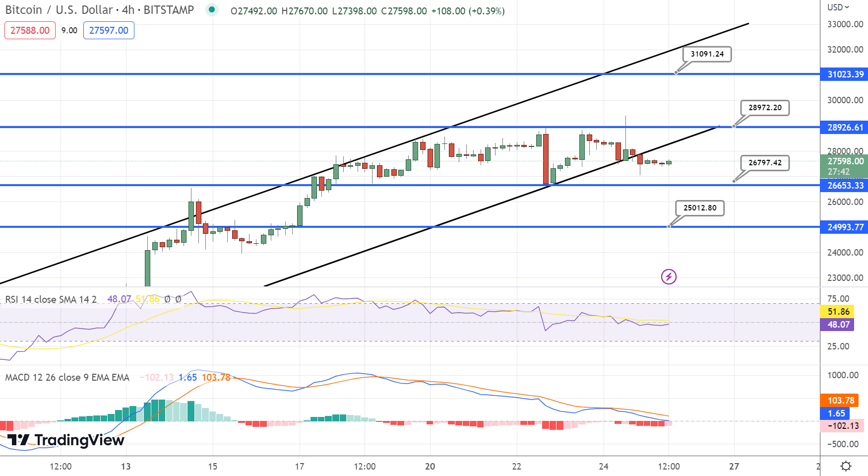Click the 28926.61 horizontal line price tag

845,128
